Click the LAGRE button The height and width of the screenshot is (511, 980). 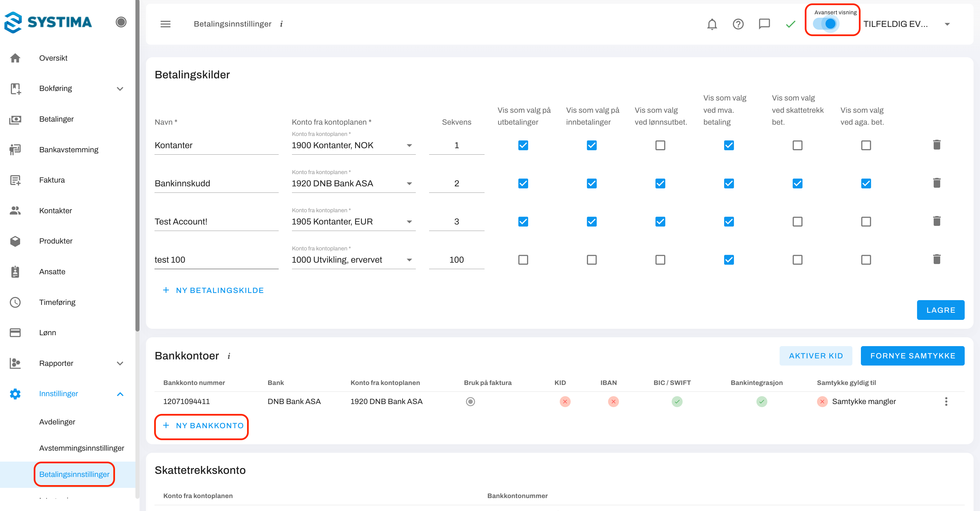click(940, 310)
